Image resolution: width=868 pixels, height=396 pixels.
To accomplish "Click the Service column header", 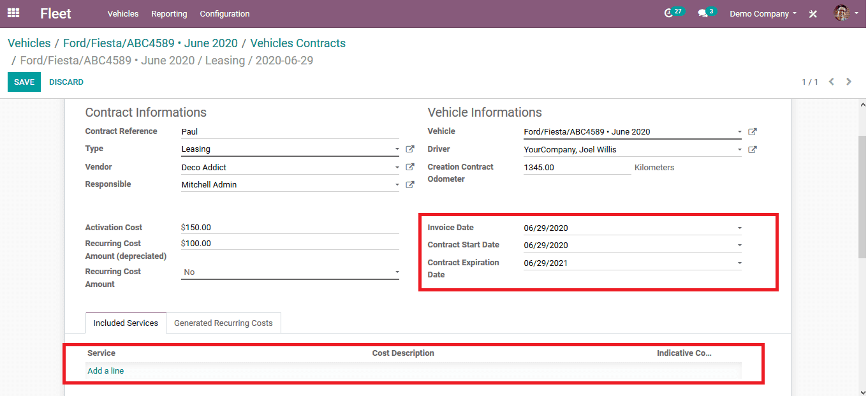I will pyautogui.click(x=101, y=353).
